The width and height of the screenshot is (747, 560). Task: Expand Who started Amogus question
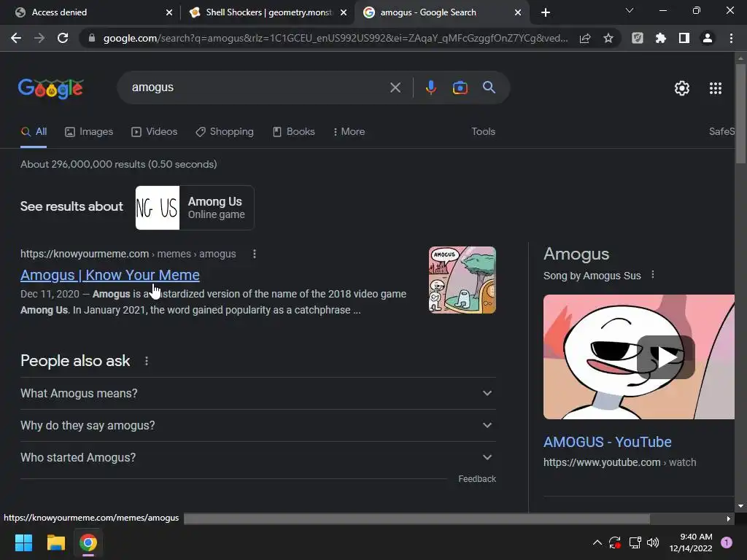click(258, 457)
